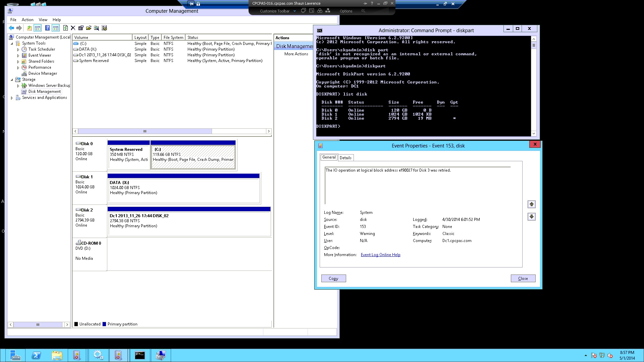
Task: Click the Disk settings toolbar icon with gear
Action: [104, 28]
